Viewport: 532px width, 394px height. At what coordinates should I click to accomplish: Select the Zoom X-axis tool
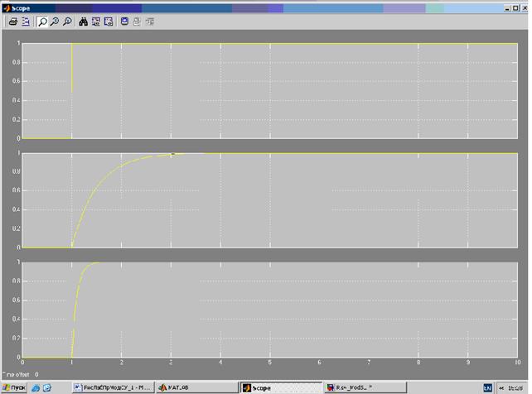point(55,22)
